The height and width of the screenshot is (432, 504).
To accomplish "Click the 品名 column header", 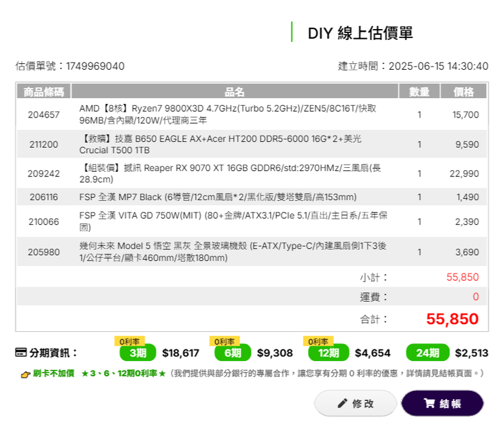I will point(235,92).
